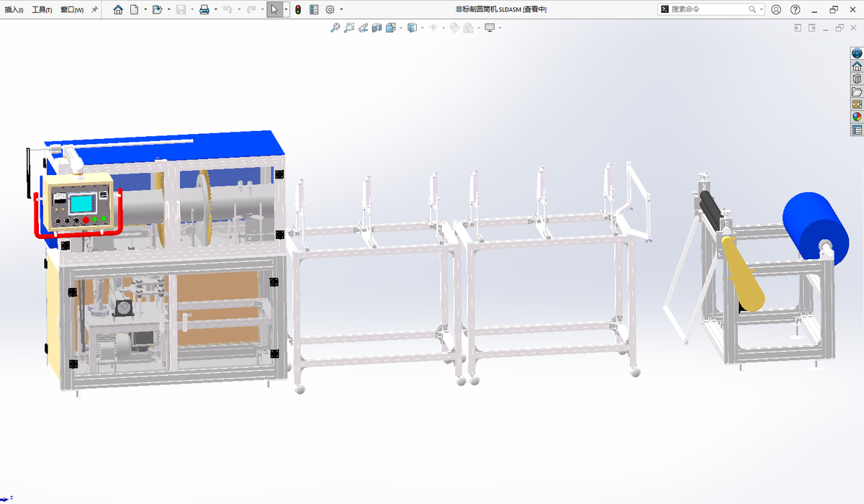Click the New document icon
This screenshot has height=504, width=864.
coord(134,9)
